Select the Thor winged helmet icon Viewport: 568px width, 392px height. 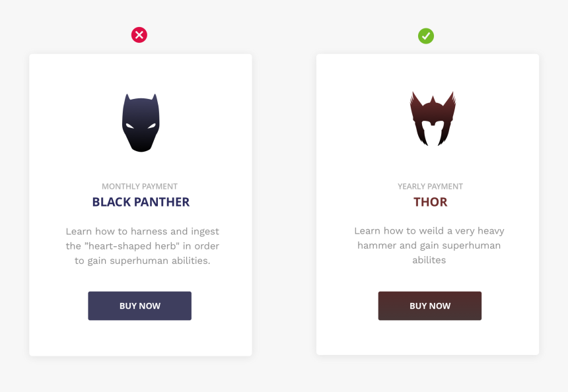pyautogui.click(x=433, y=119)
